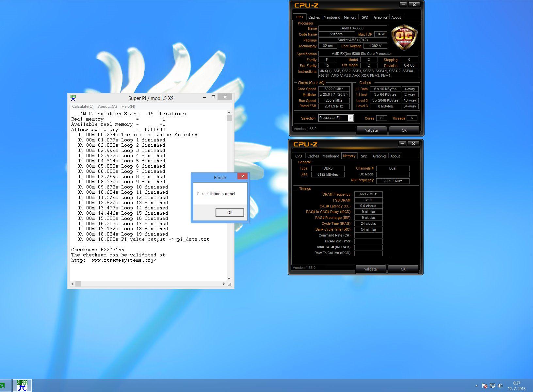Click the Gigabyte OC motherboard badge in CPU-Z

click(x=404, y=37)
